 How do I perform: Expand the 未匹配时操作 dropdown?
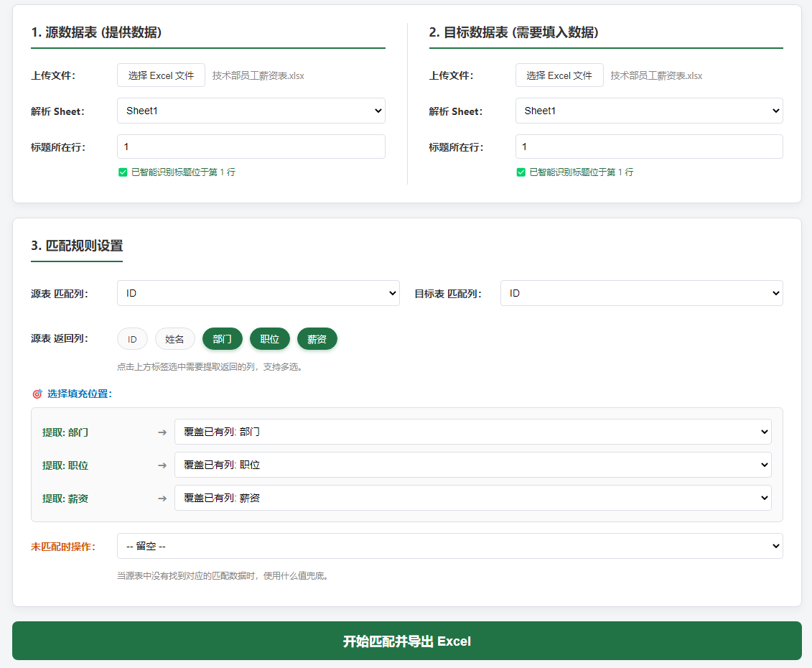tap(449, 546)
